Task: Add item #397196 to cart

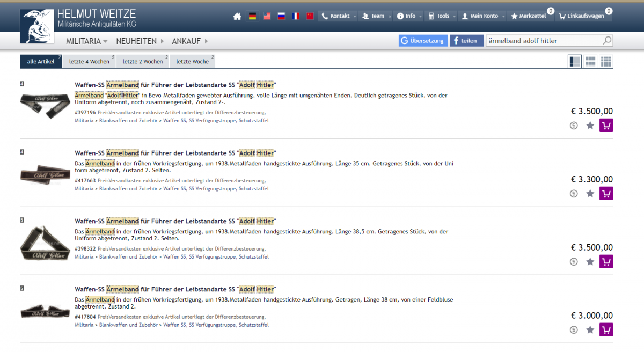Action: click(606, 126)
